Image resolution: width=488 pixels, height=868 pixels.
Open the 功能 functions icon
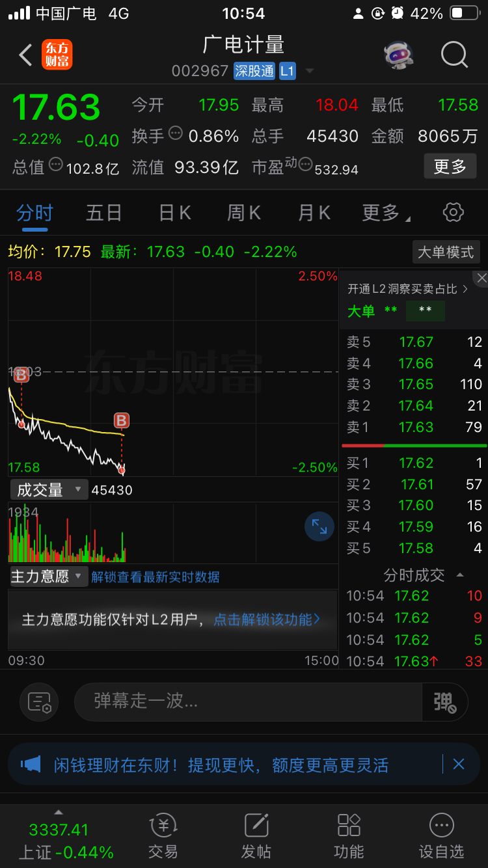coord(349,836)
